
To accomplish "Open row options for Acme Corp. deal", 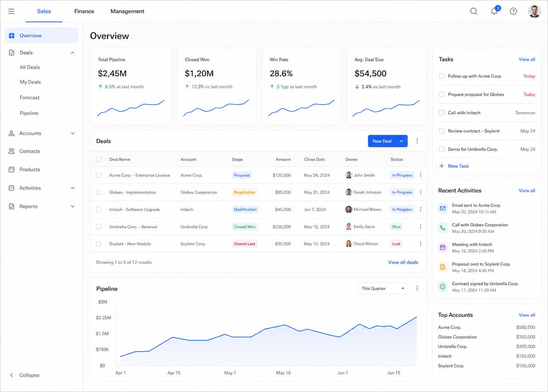I will click(x=421, y=175).
